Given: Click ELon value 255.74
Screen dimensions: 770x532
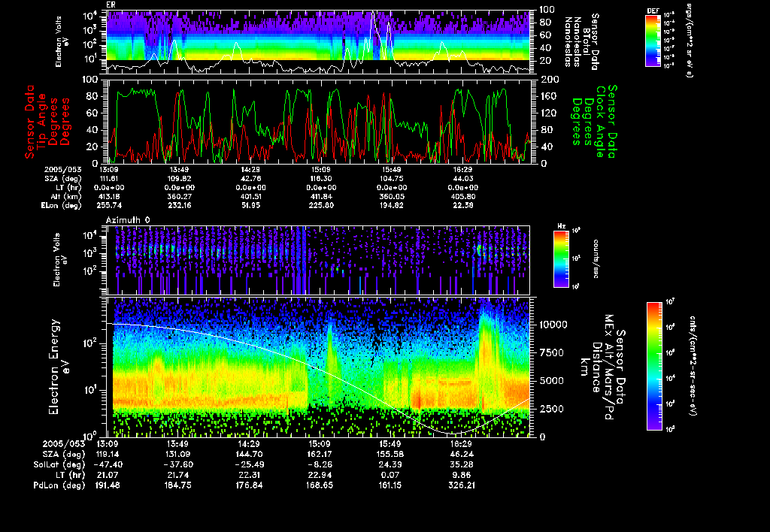Looking at the screenshot, I should [110, 206].
